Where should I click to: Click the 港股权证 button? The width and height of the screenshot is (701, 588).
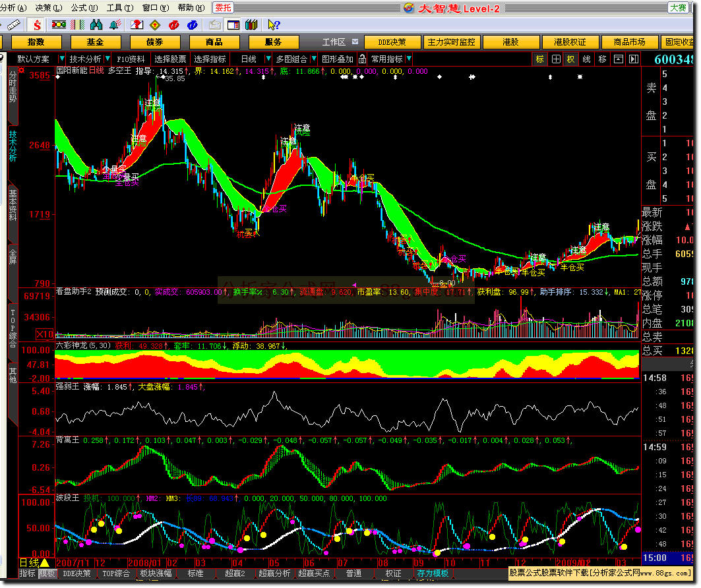click(x=570, y=42)
